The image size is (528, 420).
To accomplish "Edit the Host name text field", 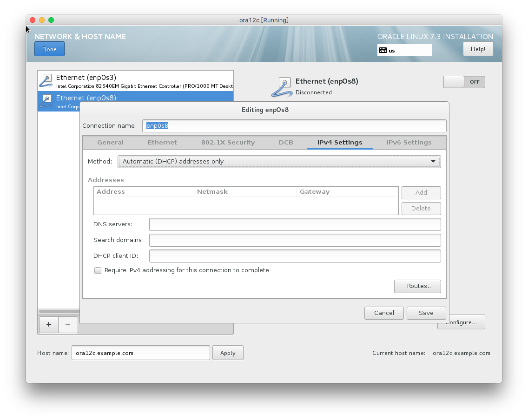I will click(141, 353).
